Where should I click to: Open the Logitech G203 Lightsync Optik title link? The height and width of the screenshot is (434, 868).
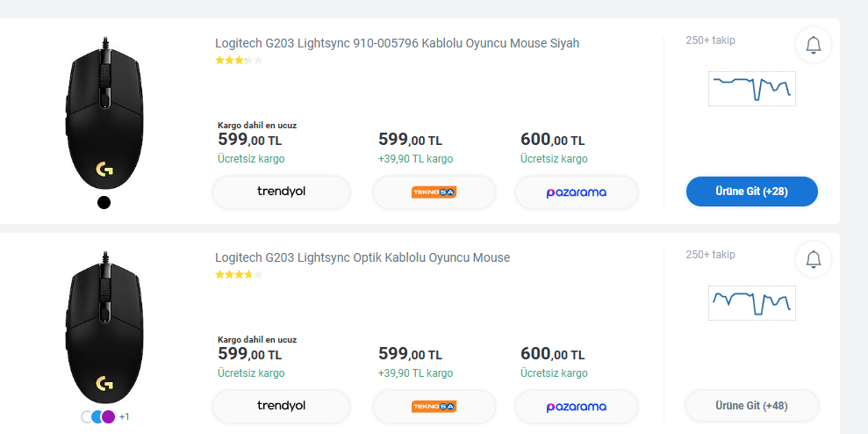(x=362, y=257)
